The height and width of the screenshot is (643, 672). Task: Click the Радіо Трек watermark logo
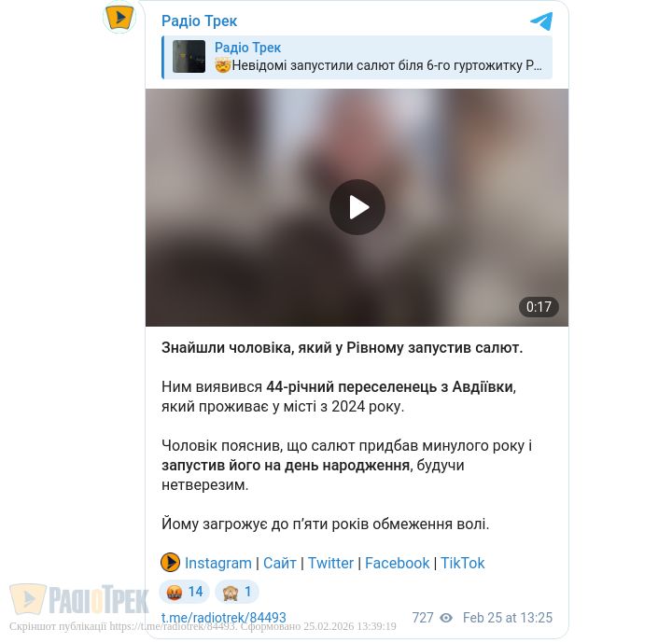[x=79, y=599]
